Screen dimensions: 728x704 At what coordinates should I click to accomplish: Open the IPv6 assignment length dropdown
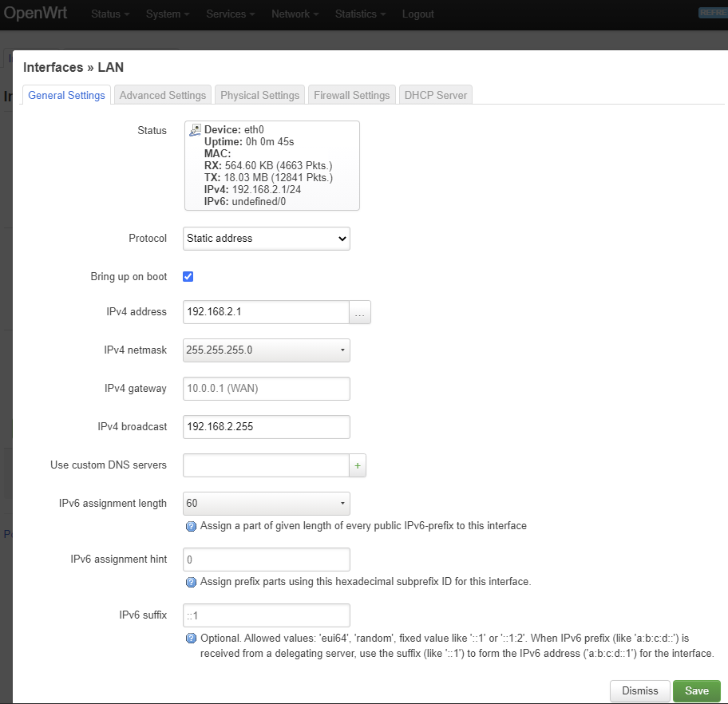tap(267, 504)
